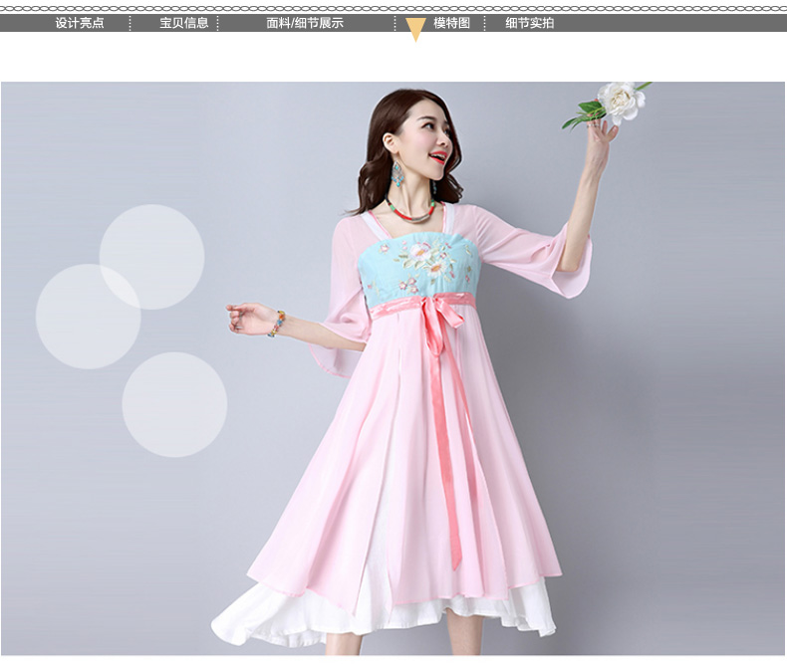Image resolution: width=787 pixels, height=672 pixels.
Task: Open the 设计亮点 tab
Action: point(80,23)
